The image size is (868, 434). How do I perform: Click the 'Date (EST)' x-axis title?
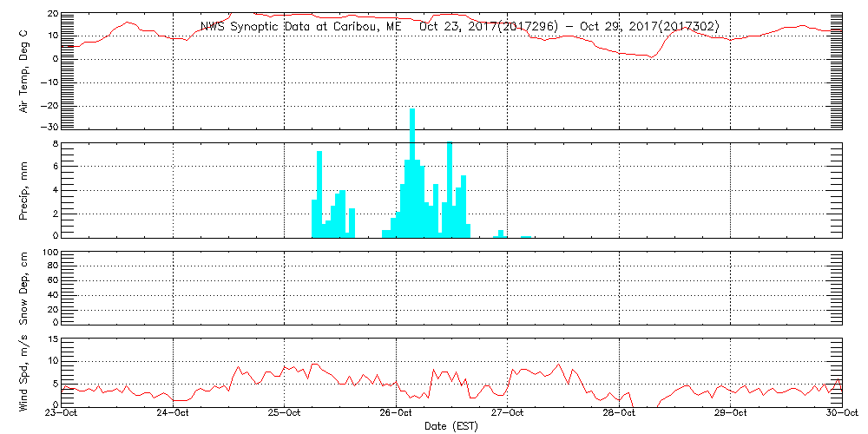tap(451, 426)
